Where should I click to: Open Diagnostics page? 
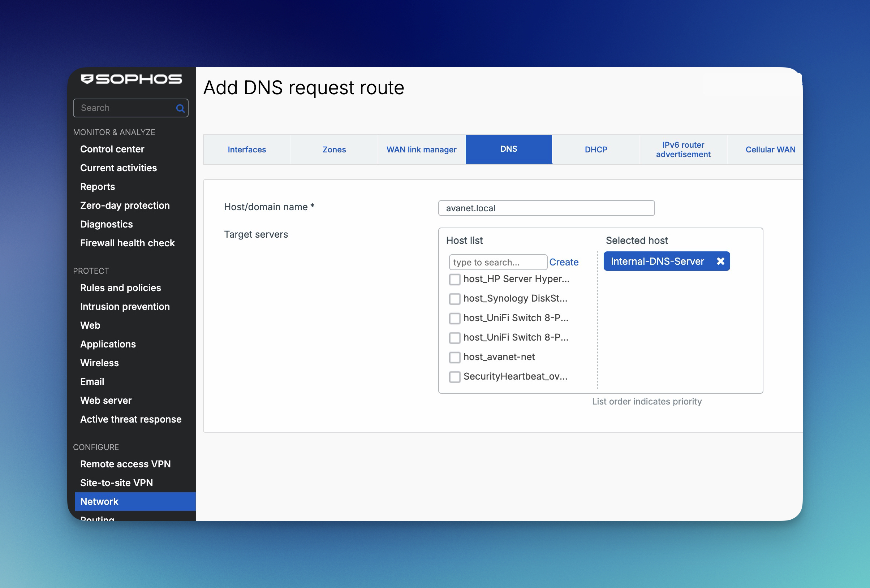click(x=106, y=224)
